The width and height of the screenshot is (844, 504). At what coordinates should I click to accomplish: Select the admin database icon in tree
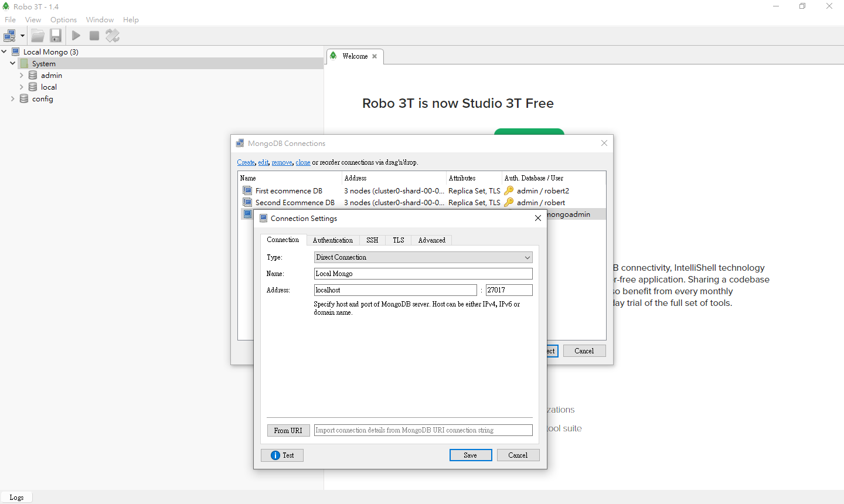(33, 76)
